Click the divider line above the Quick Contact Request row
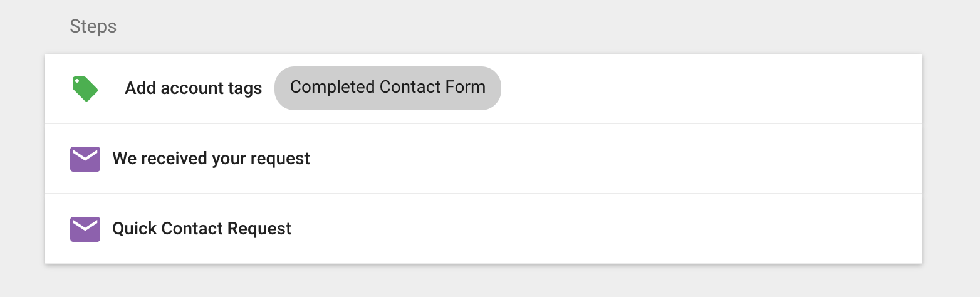Image resolution: width=980 pixels, height=297 pixels. point(484,194)
